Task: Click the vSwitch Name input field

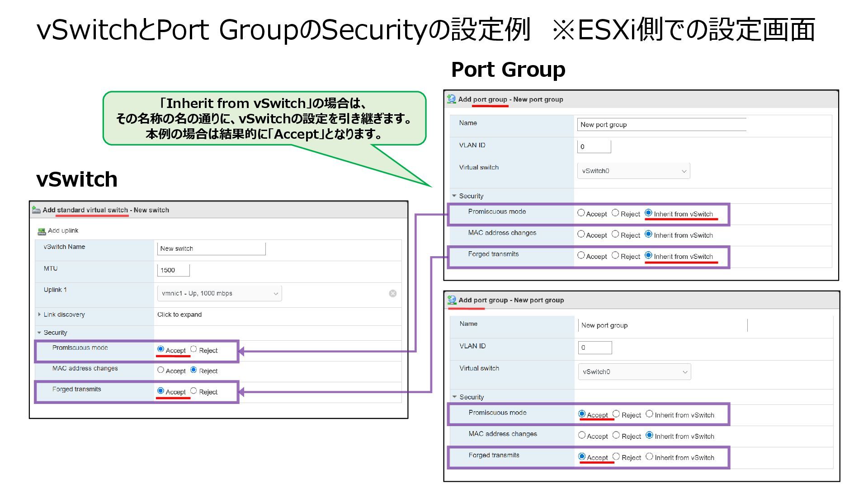Action: [211, 249]
